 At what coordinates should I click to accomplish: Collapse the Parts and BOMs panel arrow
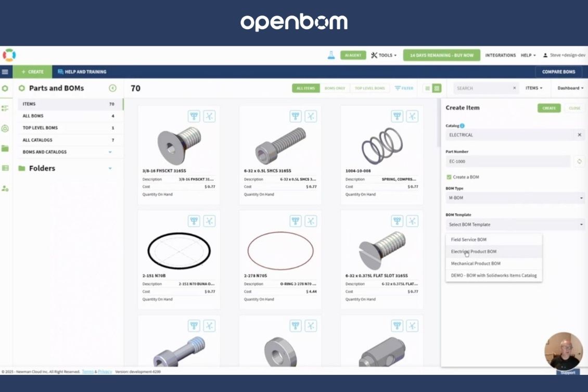coord(112,88)
